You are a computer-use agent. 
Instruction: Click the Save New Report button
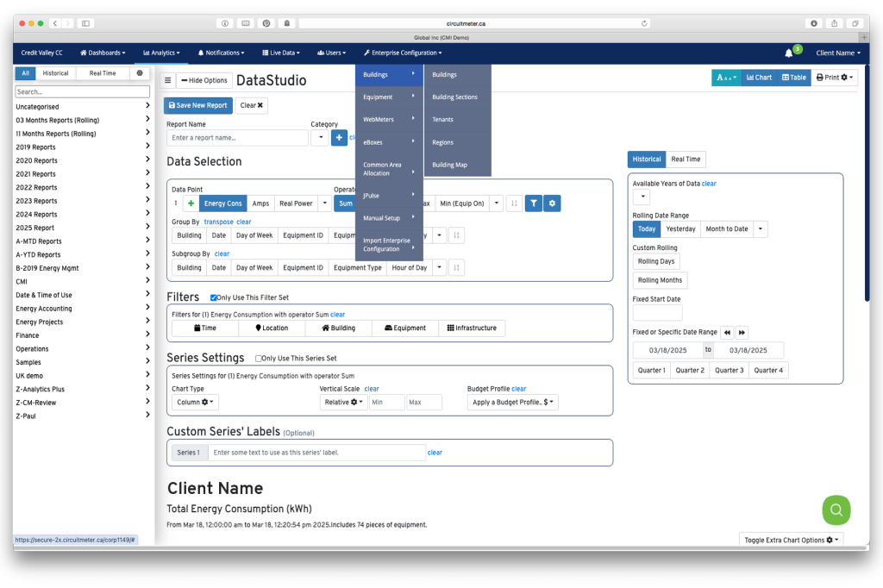pyautogui.click(x=197, y=105)
